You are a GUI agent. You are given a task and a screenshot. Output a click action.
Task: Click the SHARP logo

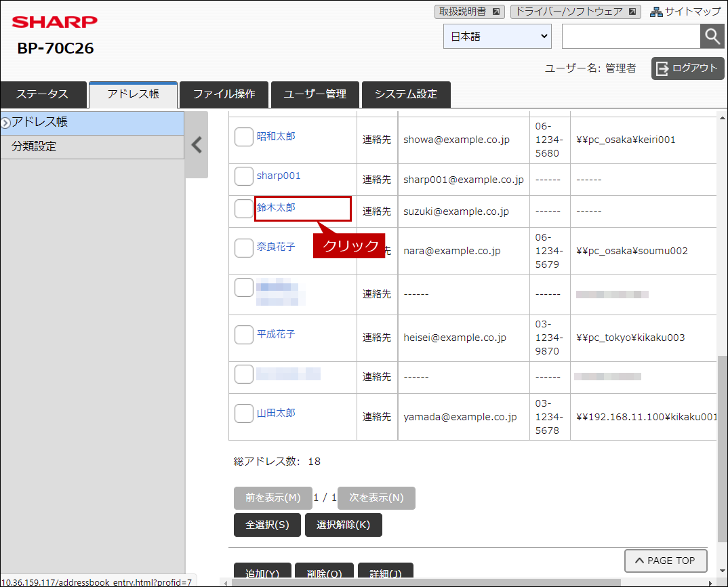click(55, 22)
